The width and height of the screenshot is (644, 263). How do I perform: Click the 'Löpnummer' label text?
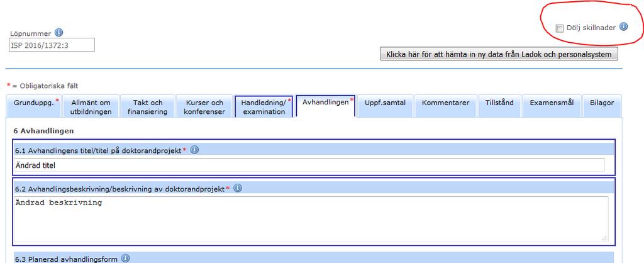coord(30,34)
